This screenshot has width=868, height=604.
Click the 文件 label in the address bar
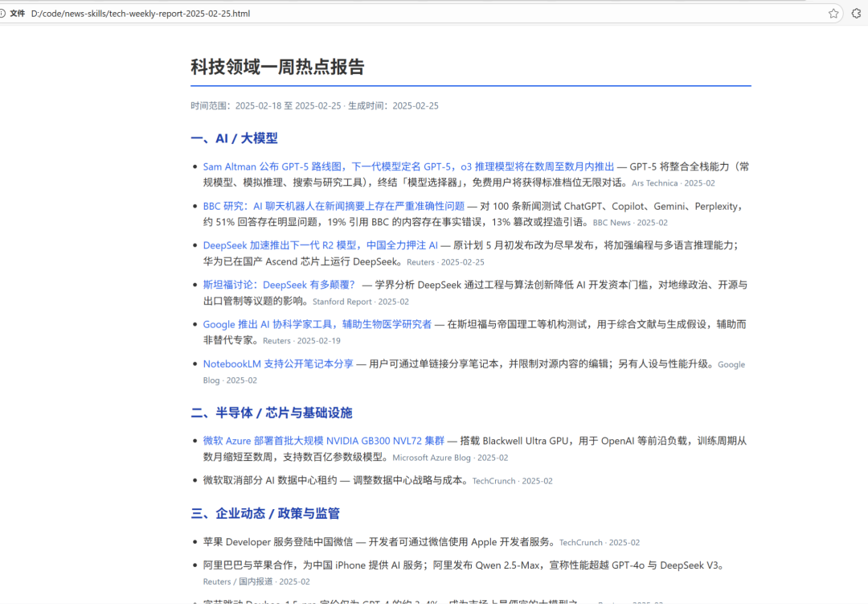click(17, 14)
